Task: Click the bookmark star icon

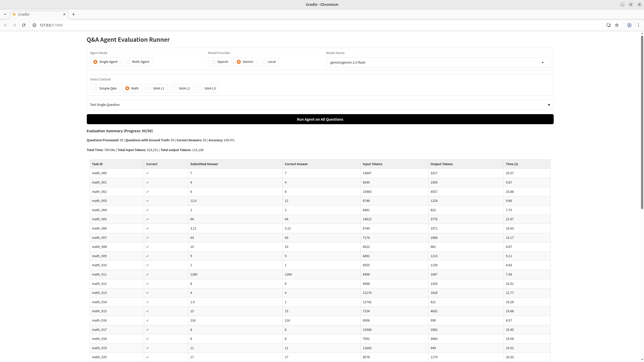Action: [x=617, y=25]
